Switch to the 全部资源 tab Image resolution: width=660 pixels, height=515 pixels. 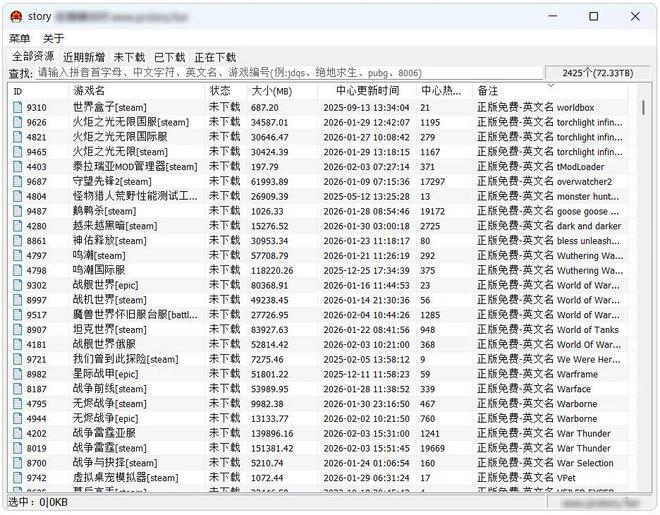point(33,56)
